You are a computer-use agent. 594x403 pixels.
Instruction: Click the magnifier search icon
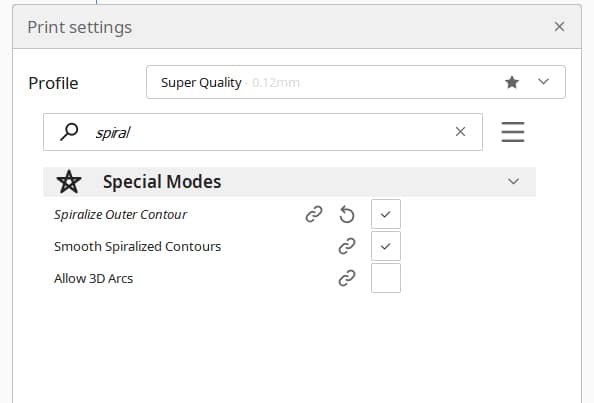(69, 132)
